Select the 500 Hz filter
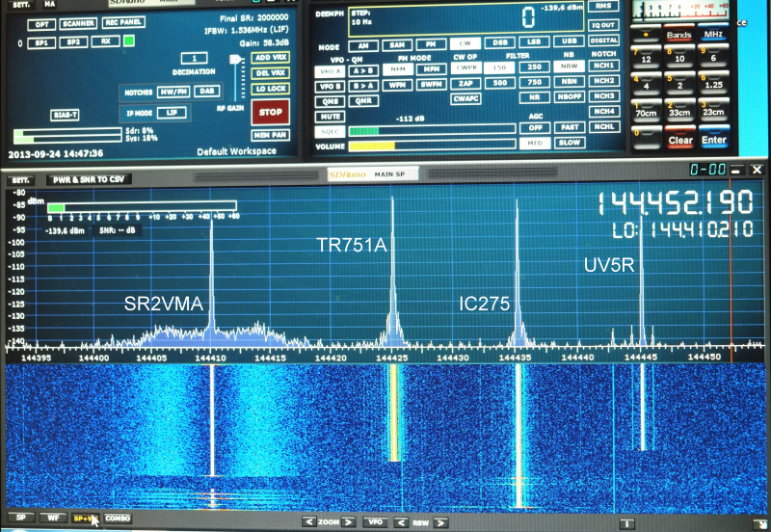The height and width of the screenshot is (532, 771). [500, 83]
